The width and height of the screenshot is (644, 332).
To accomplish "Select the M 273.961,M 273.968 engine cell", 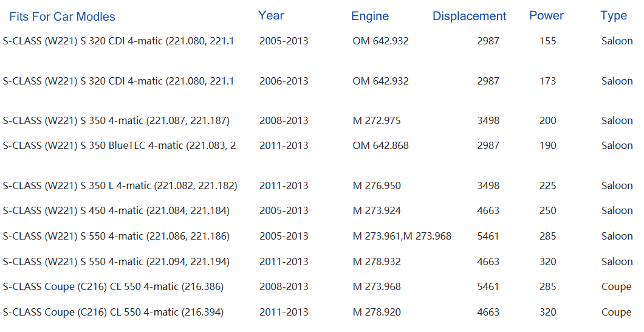I will coord(402,236).
